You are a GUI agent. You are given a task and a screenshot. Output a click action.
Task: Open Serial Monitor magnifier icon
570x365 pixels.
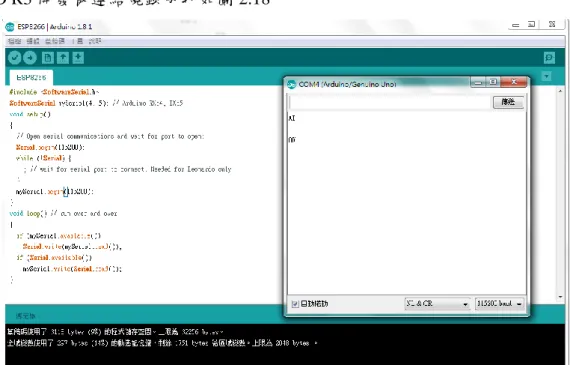549,58
